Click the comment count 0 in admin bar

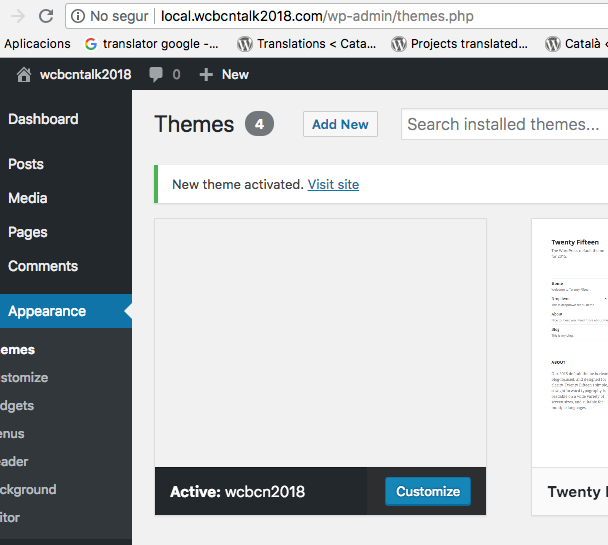click(176, 74)
